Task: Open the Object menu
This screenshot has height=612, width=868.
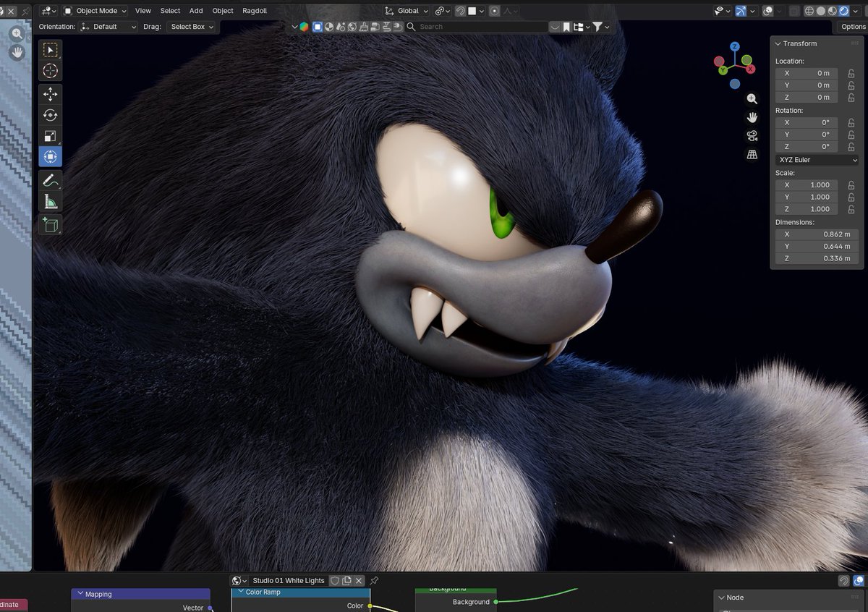Action: click(223, 11)
